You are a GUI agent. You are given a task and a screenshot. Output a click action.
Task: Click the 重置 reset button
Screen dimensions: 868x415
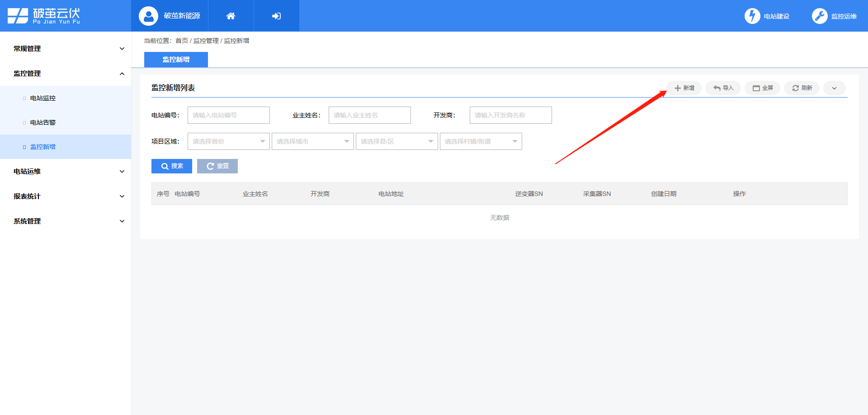pos(217,166)
